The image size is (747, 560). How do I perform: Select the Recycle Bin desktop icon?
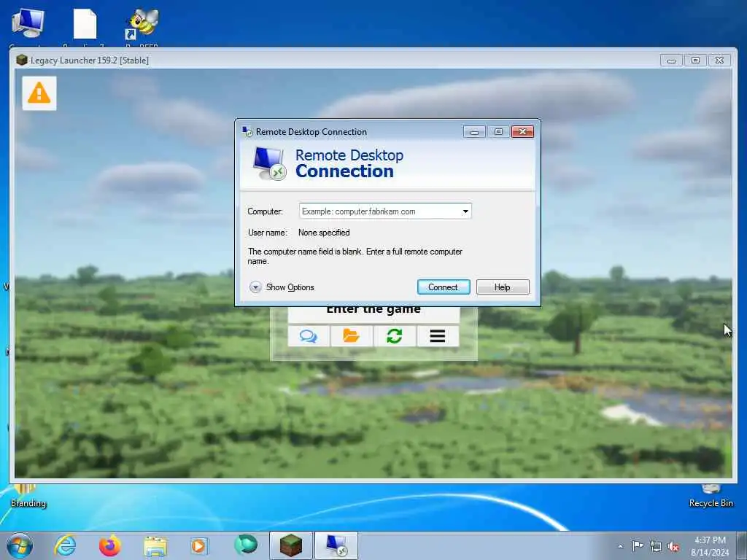(x=711, y=496)
